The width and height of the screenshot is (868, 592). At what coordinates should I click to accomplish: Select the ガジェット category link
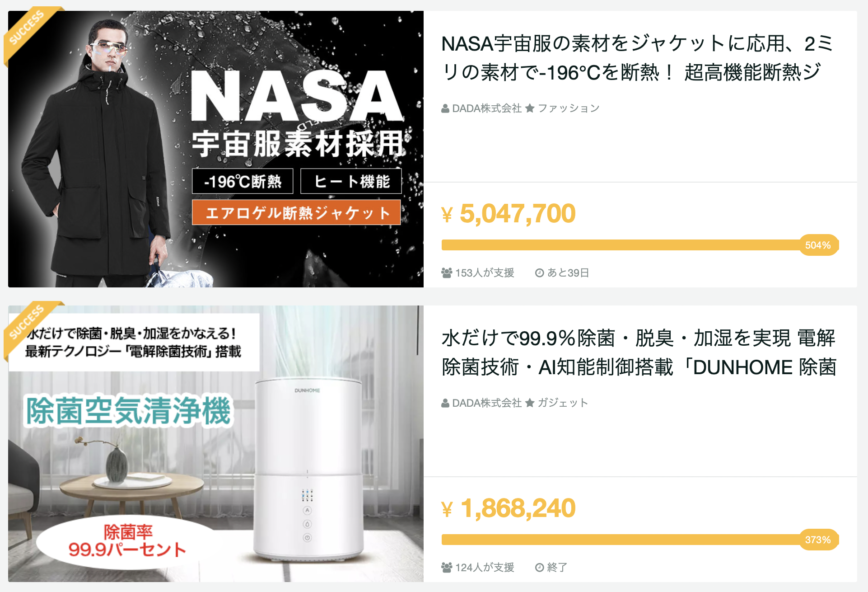pyautogui.click(x=563, y=403)
